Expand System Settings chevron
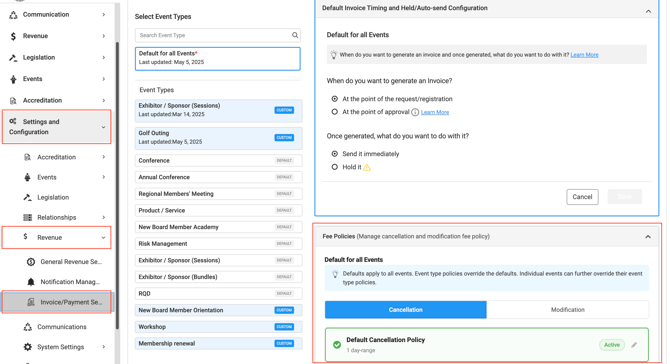 [104, 347]
